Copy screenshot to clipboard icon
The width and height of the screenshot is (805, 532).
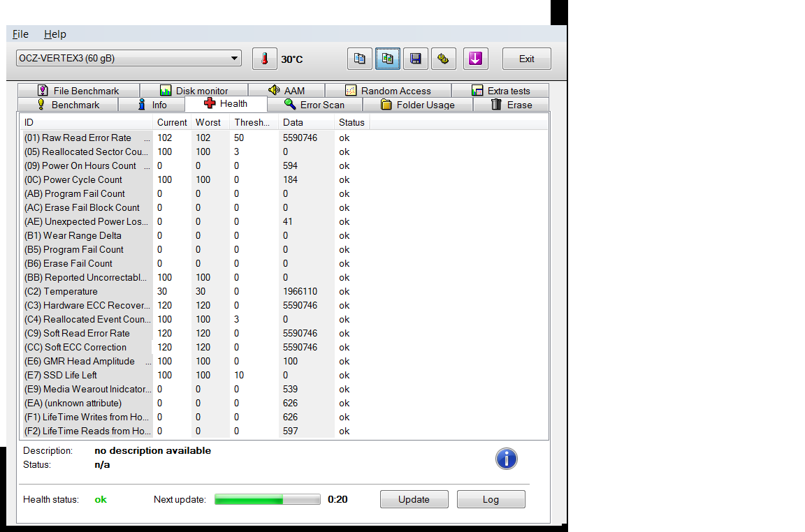coord(388,59)
